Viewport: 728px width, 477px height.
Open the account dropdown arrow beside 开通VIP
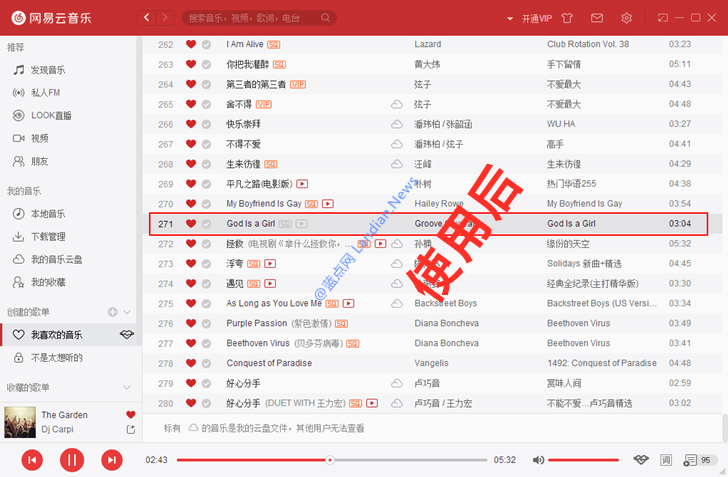pos(510,19)
